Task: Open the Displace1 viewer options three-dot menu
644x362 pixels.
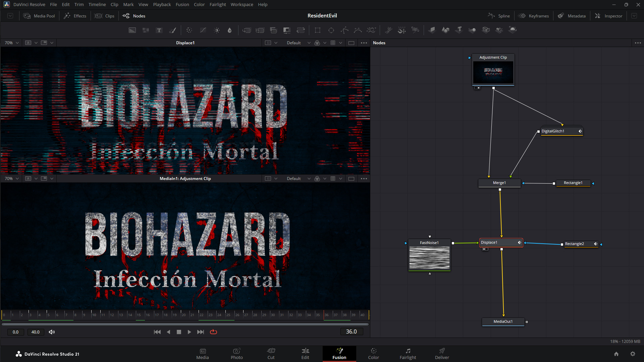Action: (x=364, y=43)
